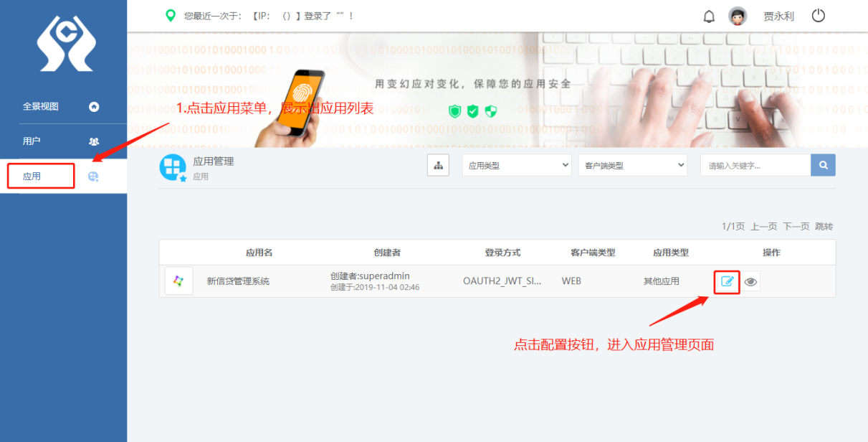868x442 pixels.
Task: Click the 新信贷管理系统 application logo icon
Action: 178,281
